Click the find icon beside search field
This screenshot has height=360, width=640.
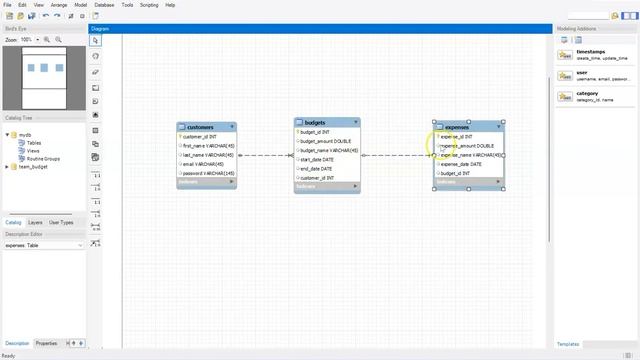[614, 16]
